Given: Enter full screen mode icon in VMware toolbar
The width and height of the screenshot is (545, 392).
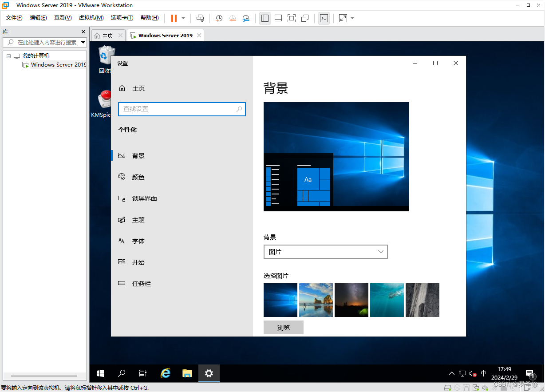Looking at the screenshot, I should pos(292,18).
